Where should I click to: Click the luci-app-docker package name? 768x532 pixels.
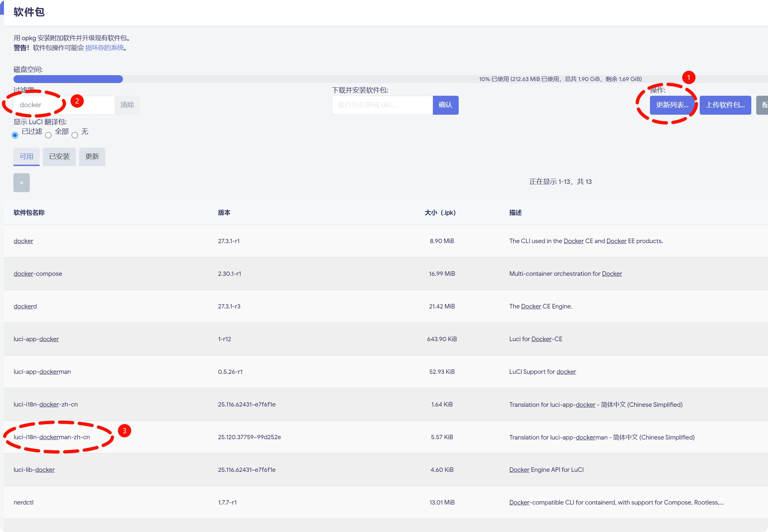click(x=36, y=339)
